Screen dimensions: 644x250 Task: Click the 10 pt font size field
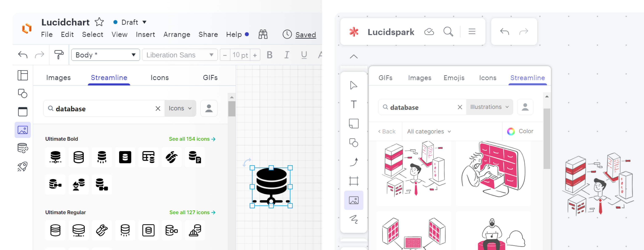240,55
